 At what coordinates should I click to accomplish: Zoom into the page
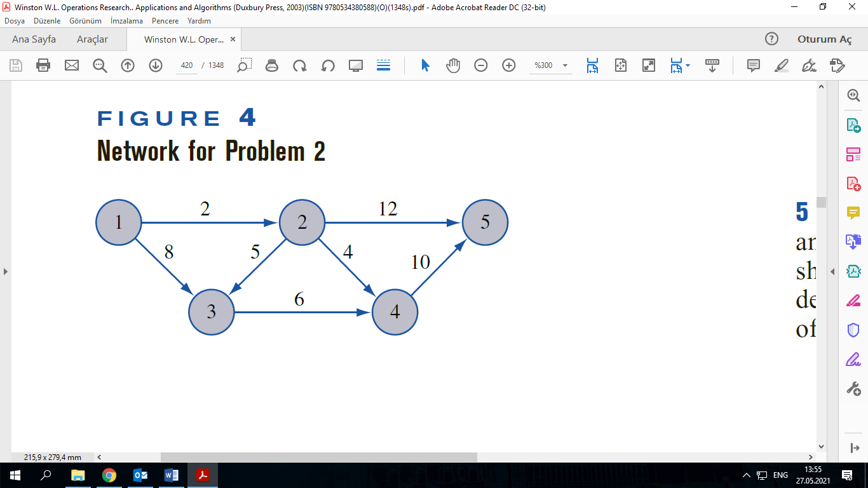[x=509, y=65]
